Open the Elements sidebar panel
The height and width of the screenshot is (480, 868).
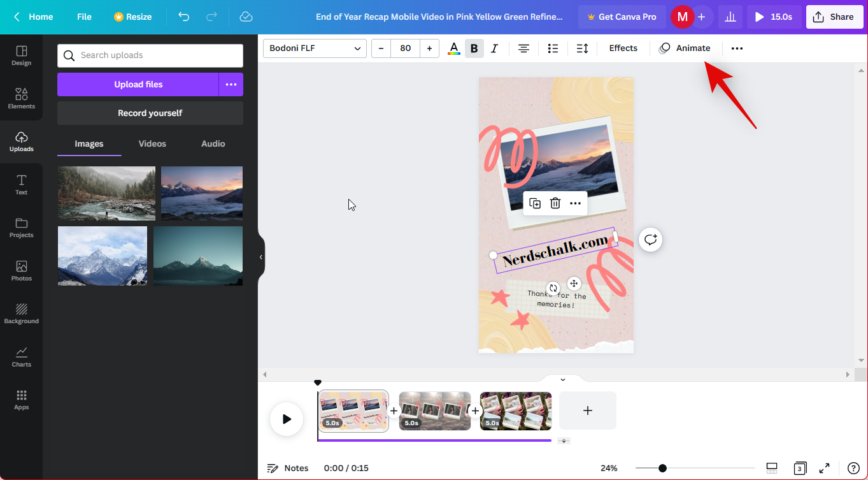21,98
